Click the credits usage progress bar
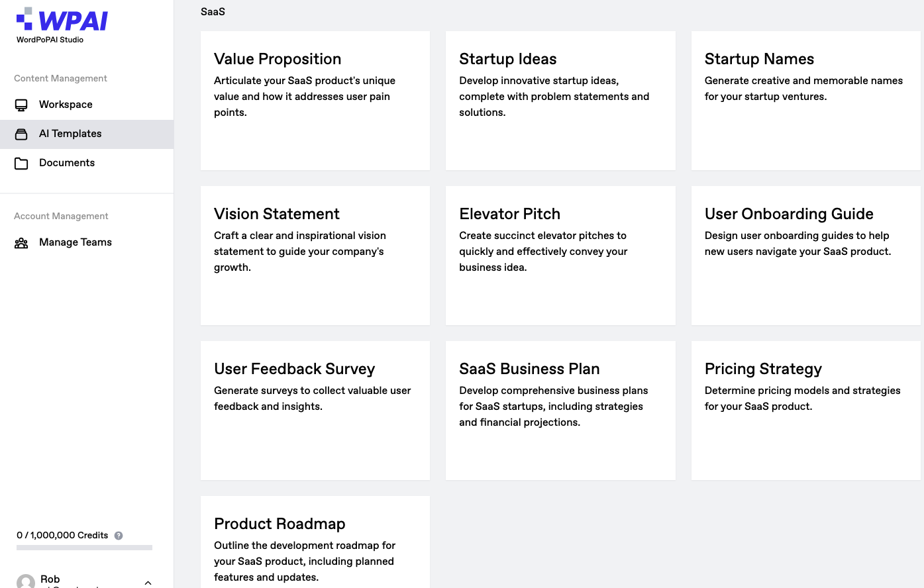 point(84,548)
